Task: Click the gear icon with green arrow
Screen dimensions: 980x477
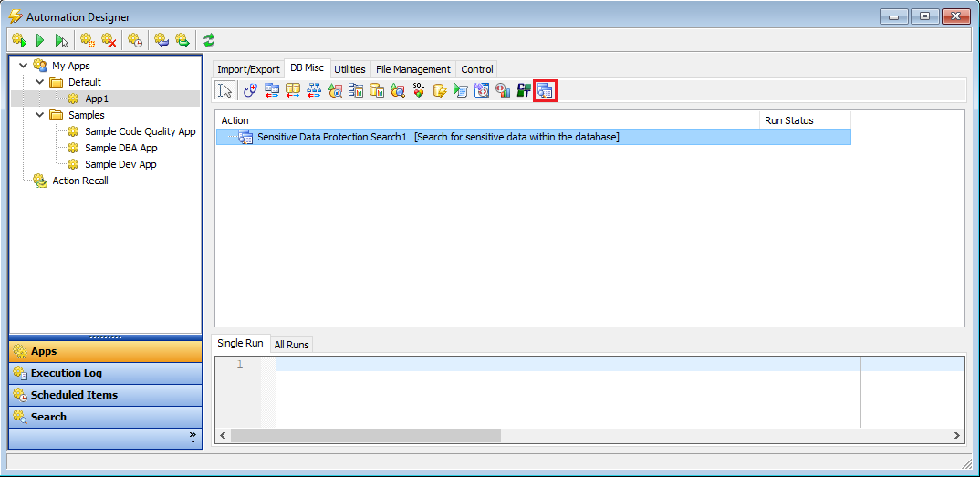Action: tap(182, 40)
